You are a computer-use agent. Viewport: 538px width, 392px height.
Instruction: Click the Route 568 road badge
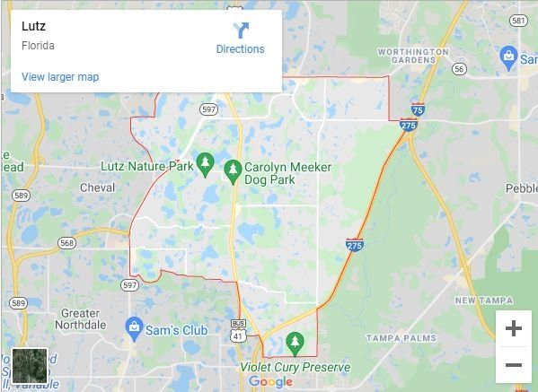66,243
